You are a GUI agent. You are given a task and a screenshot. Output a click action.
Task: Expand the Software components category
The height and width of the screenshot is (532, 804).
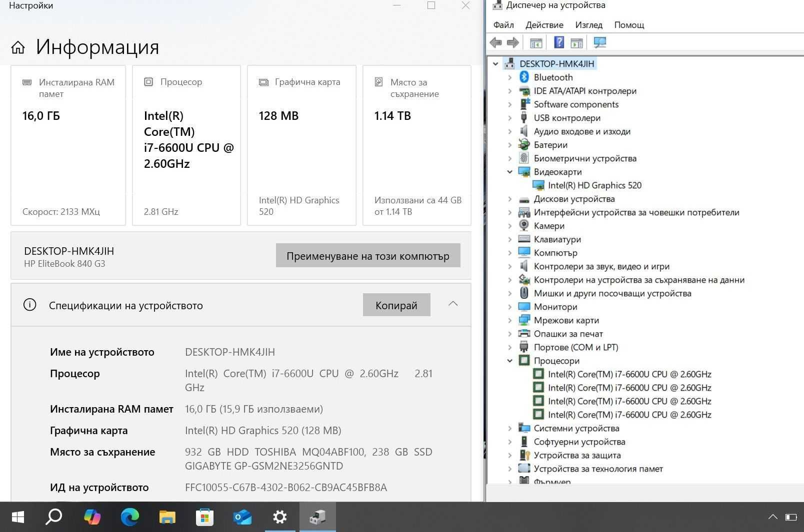click(x=509, y=104)
